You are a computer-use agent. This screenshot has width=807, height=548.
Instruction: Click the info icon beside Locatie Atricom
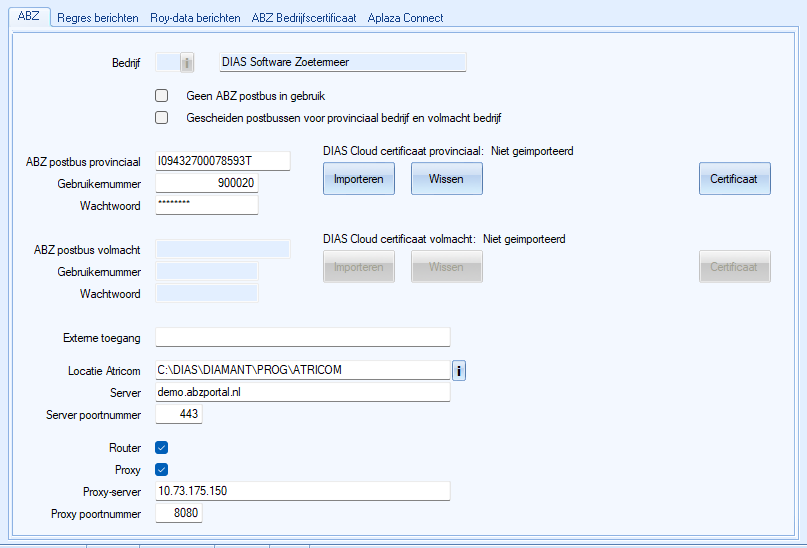[x=459, y=370]
